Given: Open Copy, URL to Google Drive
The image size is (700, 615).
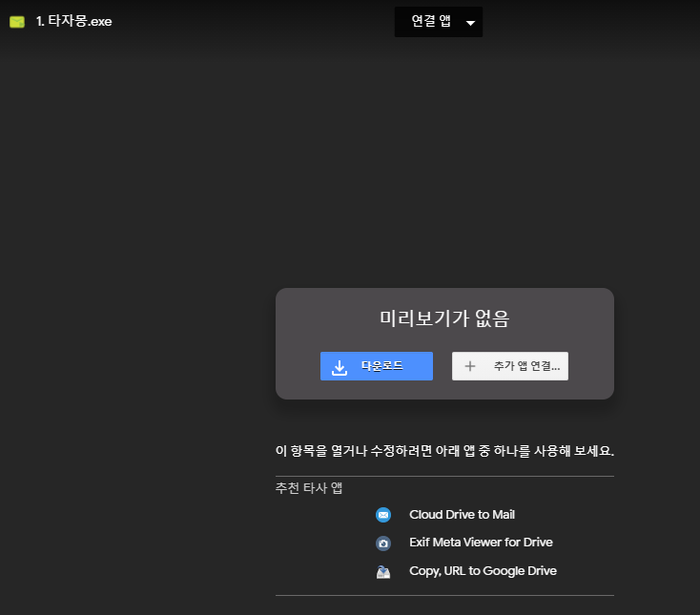Looking at the screenshot, I should coord(483,571).
